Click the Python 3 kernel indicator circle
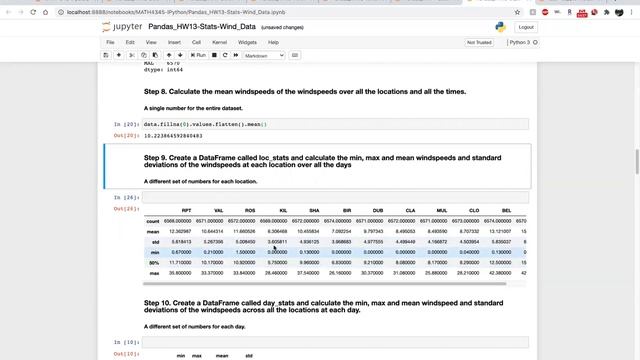The width and height of the screenshot is (640, 360). (x=535, y=42)
